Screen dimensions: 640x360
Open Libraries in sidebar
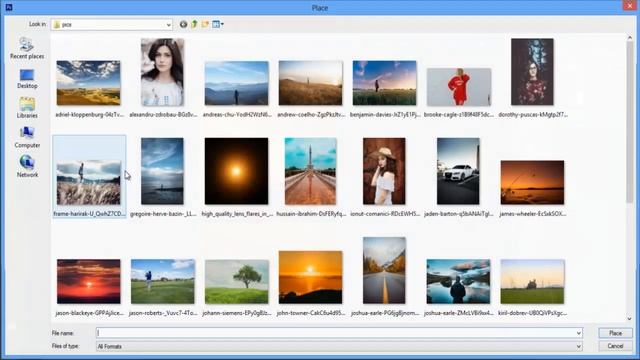pos(27,108)
